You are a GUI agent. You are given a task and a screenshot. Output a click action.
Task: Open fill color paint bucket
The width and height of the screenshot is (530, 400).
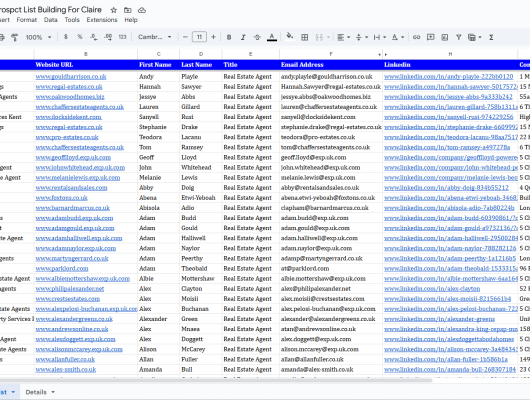290,37
